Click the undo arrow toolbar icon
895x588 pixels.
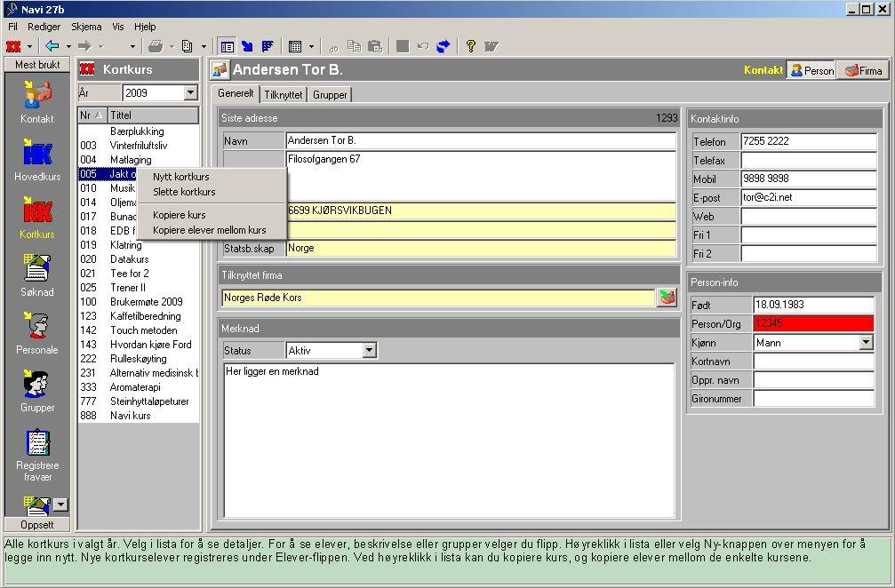point(422,46)
